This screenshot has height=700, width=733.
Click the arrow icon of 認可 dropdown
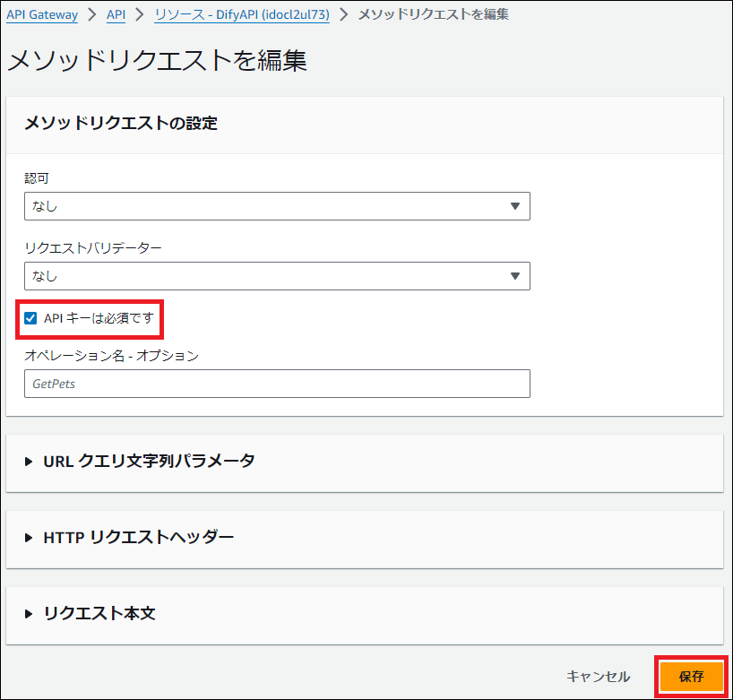pyautogui.click(x=514, y=206)
